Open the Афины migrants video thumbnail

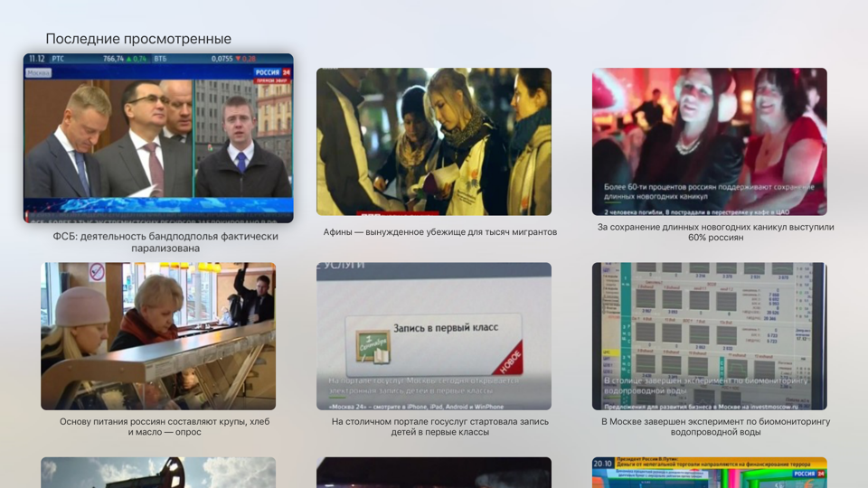tap(434, 142)
